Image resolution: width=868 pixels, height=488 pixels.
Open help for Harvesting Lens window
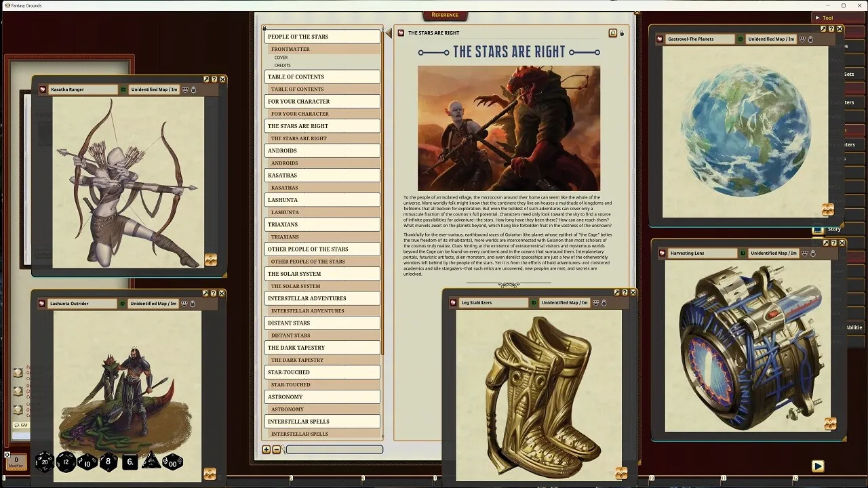point(834,243)
